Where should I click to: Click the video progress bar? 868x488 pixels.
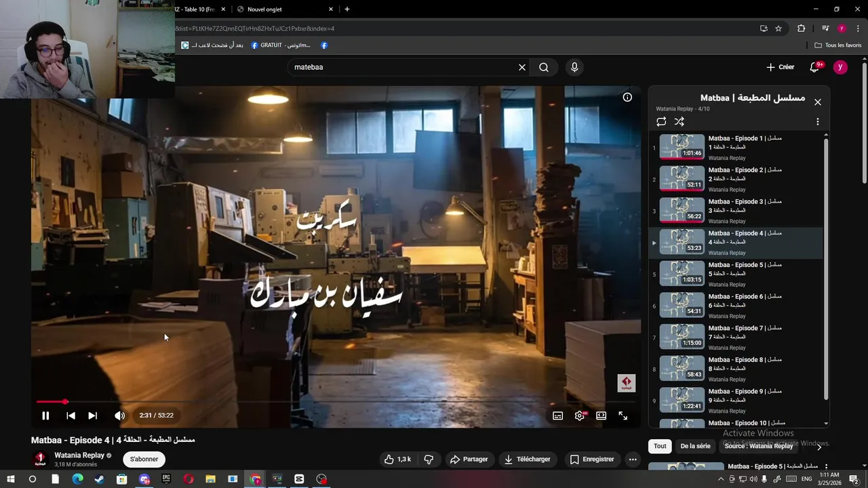[x=336, y=402]
